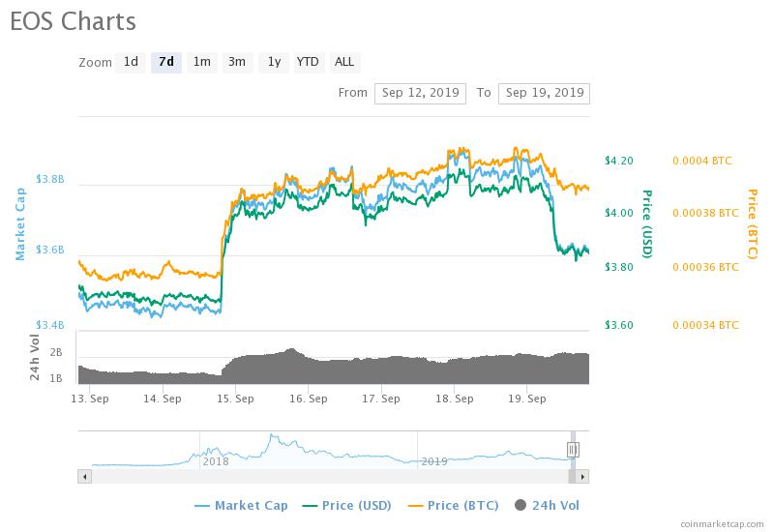
Task: Click the Price (USD) axis title
Action: (647, 224)
